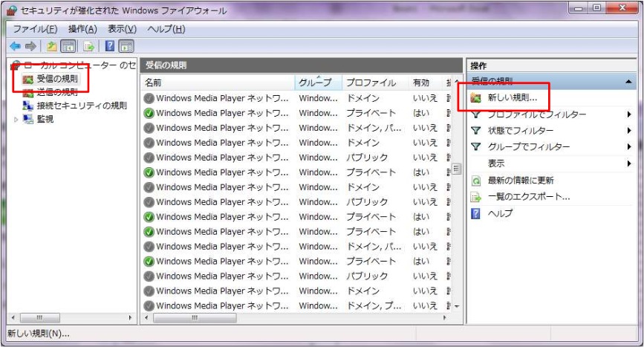Sort by the グループ column header

(x=319, y=82)
